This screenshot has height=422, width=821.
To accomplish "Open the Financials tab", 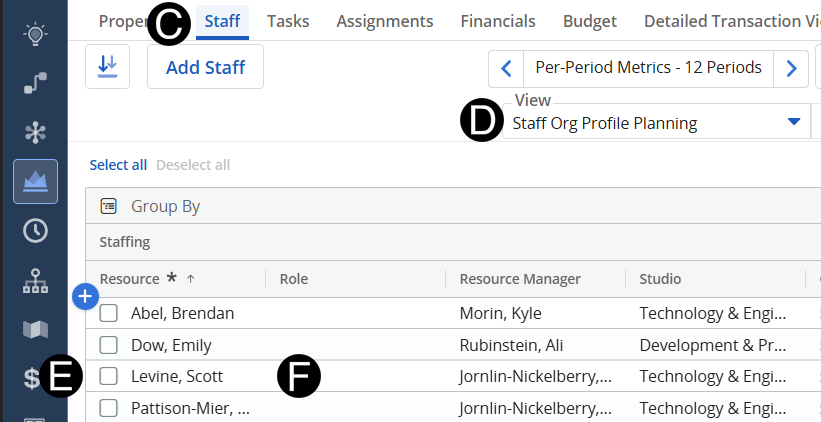I will [498, 21].
